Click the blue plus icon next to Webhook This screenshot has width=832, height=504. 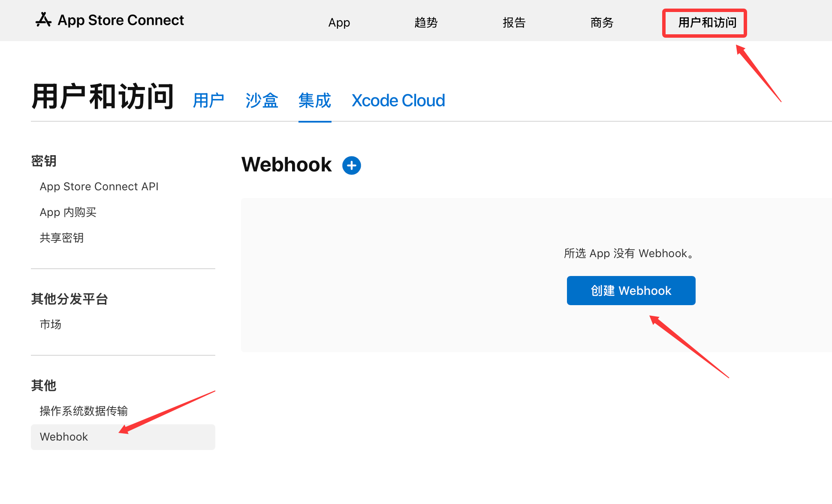coord(352,165)
